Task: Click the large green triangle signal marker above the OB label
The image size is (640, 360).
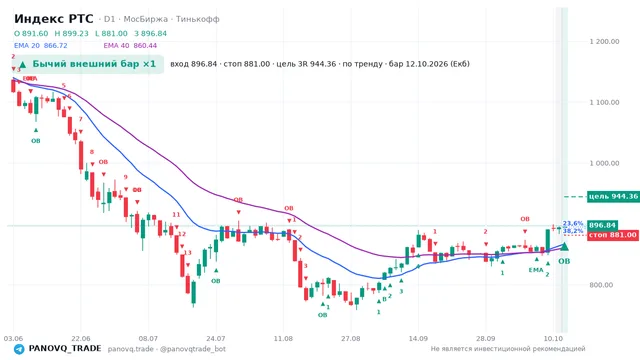Action: click(564, 246)
